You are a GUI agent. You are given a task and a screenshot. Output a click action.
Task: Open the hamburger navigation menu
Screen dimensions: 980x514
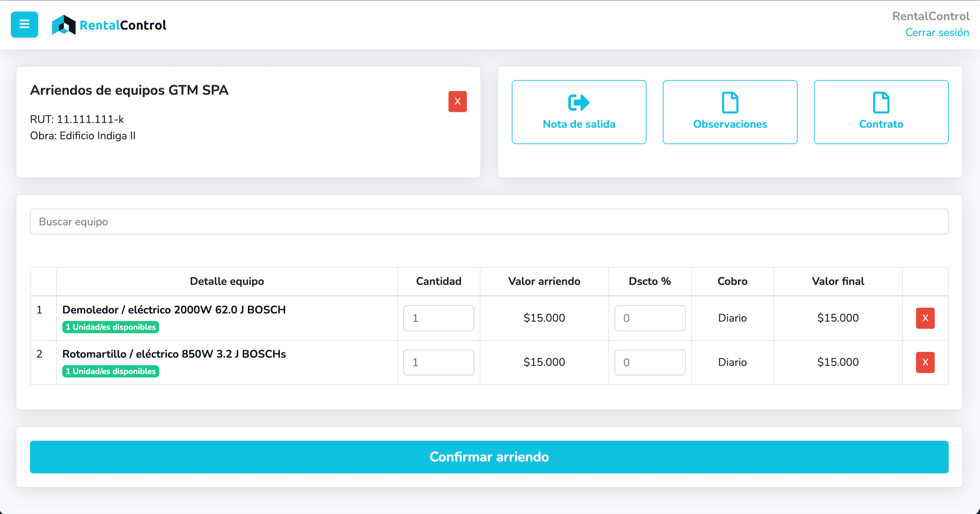pos(24,25)
